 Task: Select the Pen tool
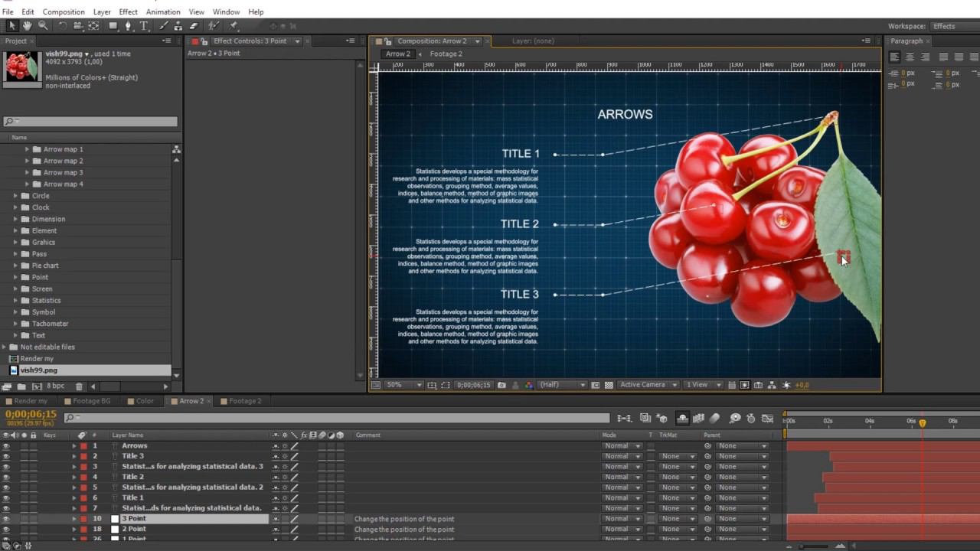128,26
